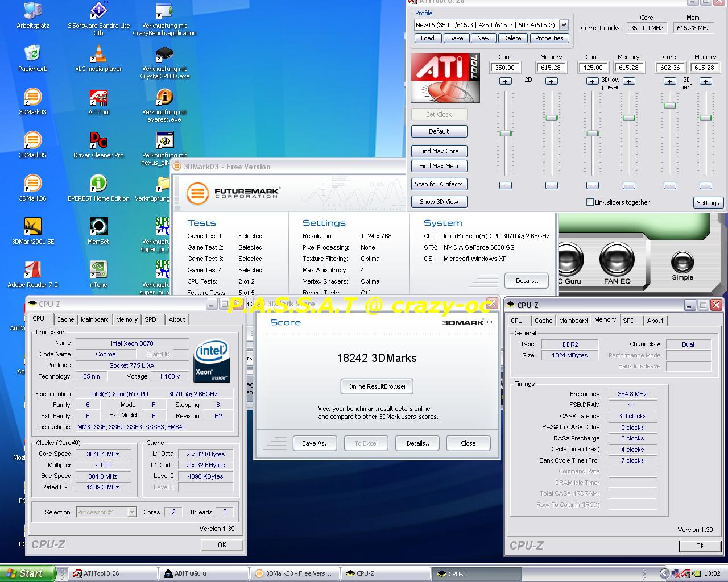Click the 2D Core 350.00 input field

505,67
